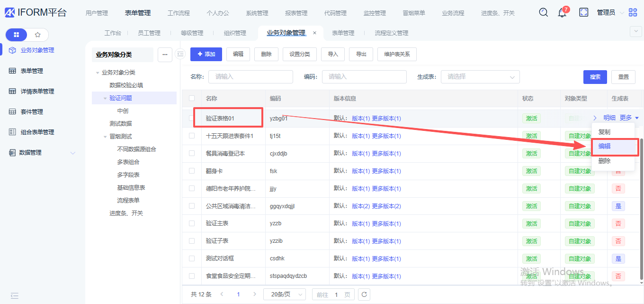The width and height of the screenshot is (644, 304).
Task: Switch to the 表单管理 tab
Action: [x=343, y=33]
